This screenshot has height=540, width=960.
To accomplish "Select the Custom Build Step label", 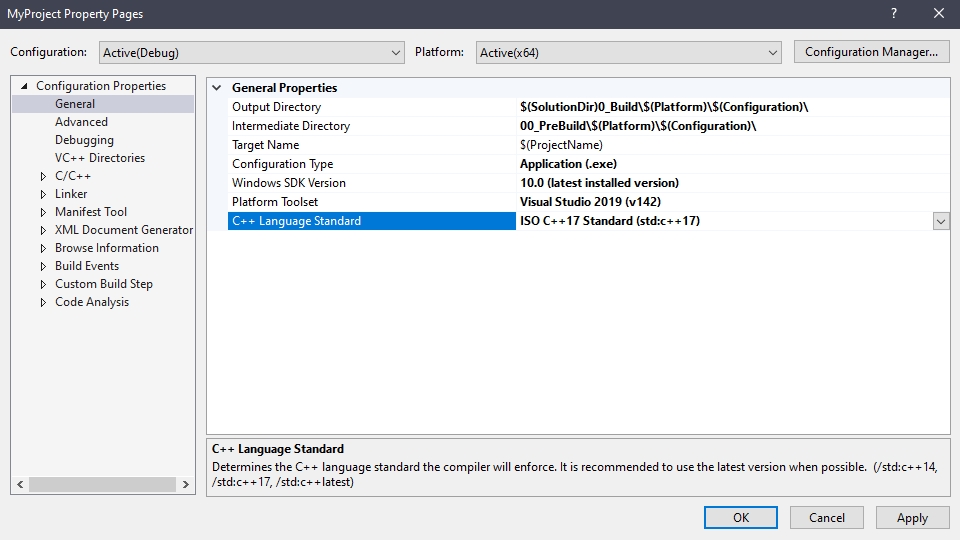I will pyautogui.click(x=103, y=284).
